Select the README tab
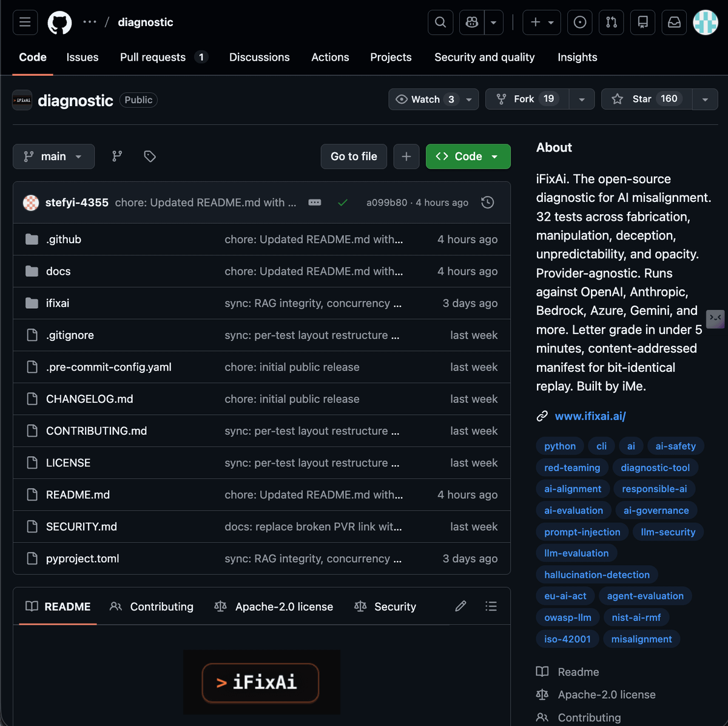This screenshot has height=726, width=728. (58, 607)
